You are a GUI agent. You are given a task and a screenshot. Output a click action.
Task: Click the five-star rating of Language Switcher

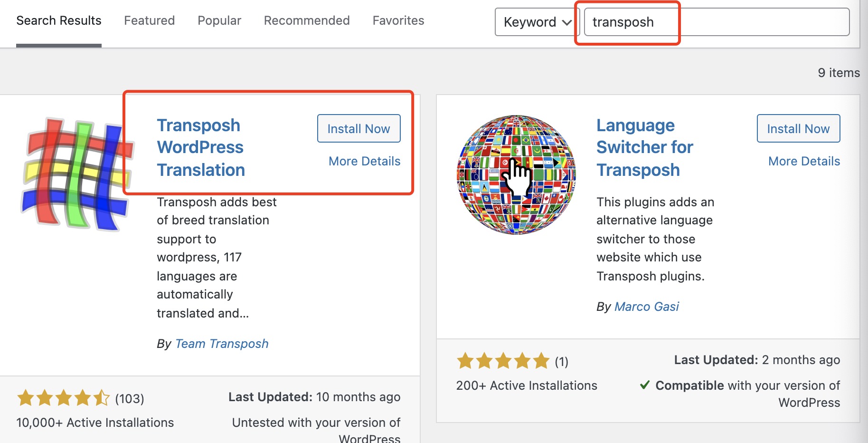(503, 361)
